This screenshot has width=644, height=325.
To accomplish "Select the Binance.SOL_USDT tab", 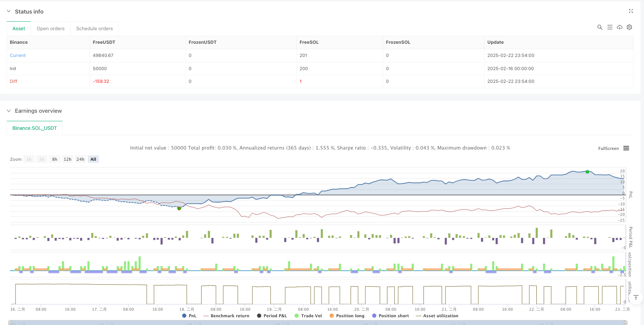I will 34,128.
